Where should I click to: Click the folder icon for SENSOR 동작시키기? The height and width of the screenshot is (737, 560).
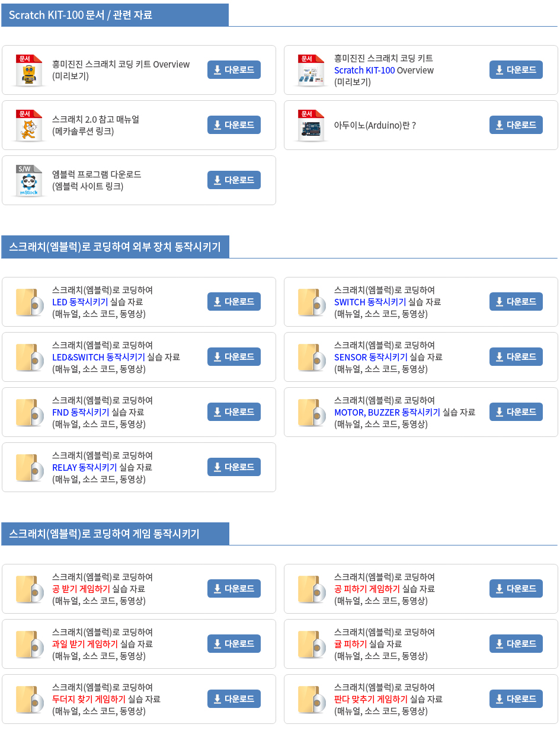click(x=312, y=357)
